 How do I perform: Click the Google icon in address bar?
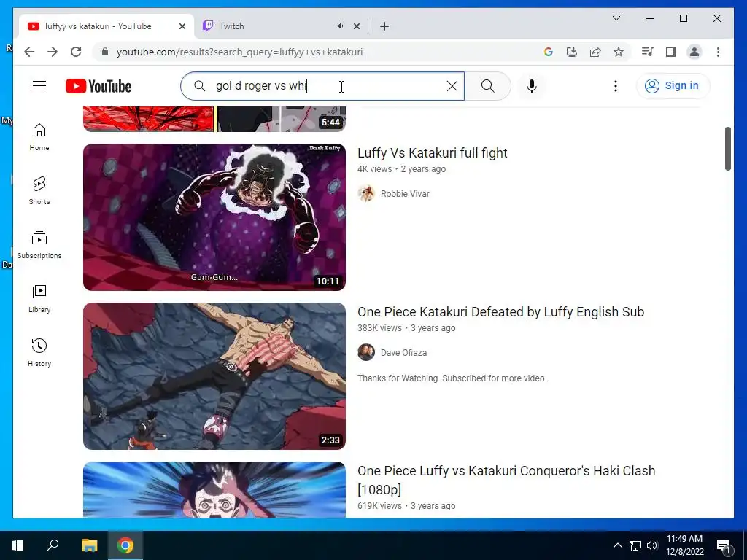coord(549,52)
